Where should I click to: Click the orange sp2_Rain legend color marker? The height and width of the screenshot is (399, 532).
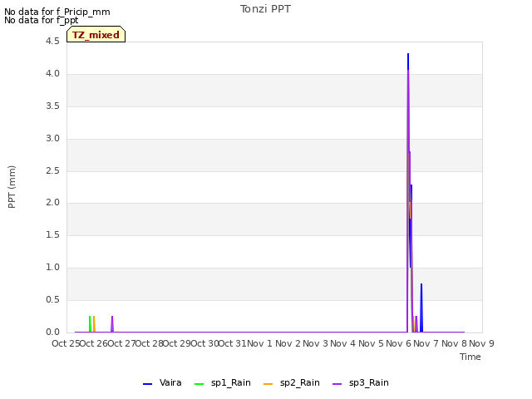point(268,384)
